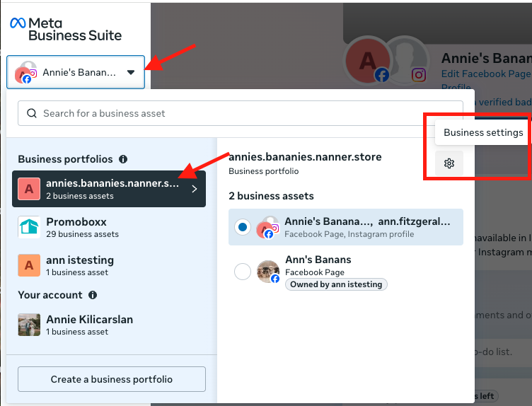Select Annie Kilicarslan personal account
Screen dimensions: 532x406
pos(108,325)
